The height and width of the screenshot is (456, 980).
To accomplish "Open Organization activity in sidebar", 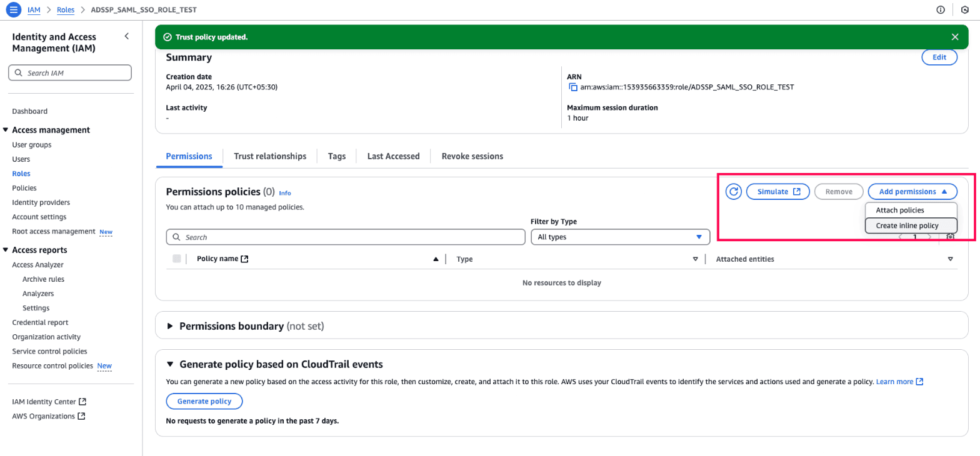I will 46,337.
